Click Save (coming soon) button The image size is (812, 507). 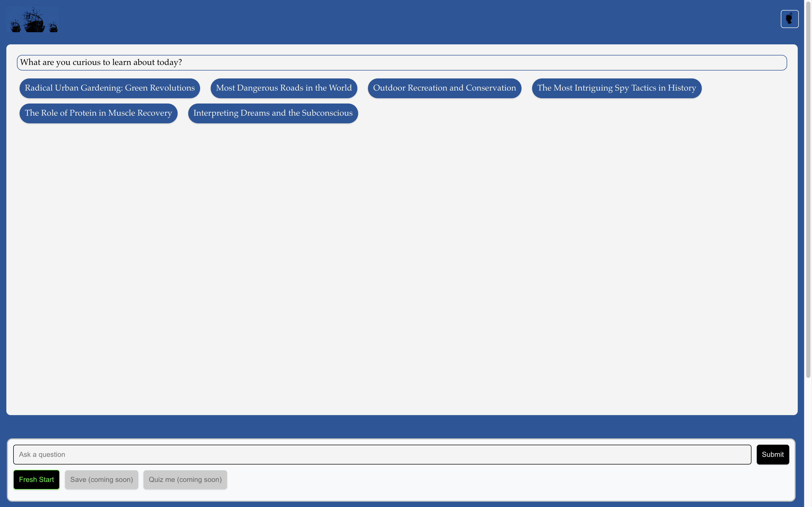(101, 480)
